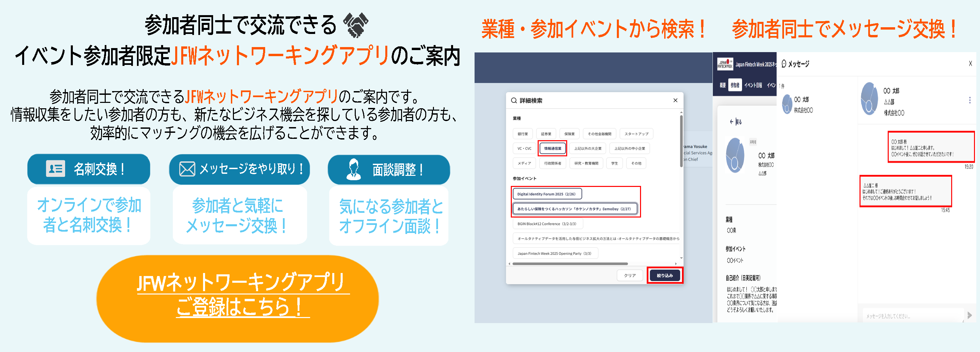Screen dimensions: 980x352
Task: Switch to the 参加者 tab
Action: click(x=735, y=85)
